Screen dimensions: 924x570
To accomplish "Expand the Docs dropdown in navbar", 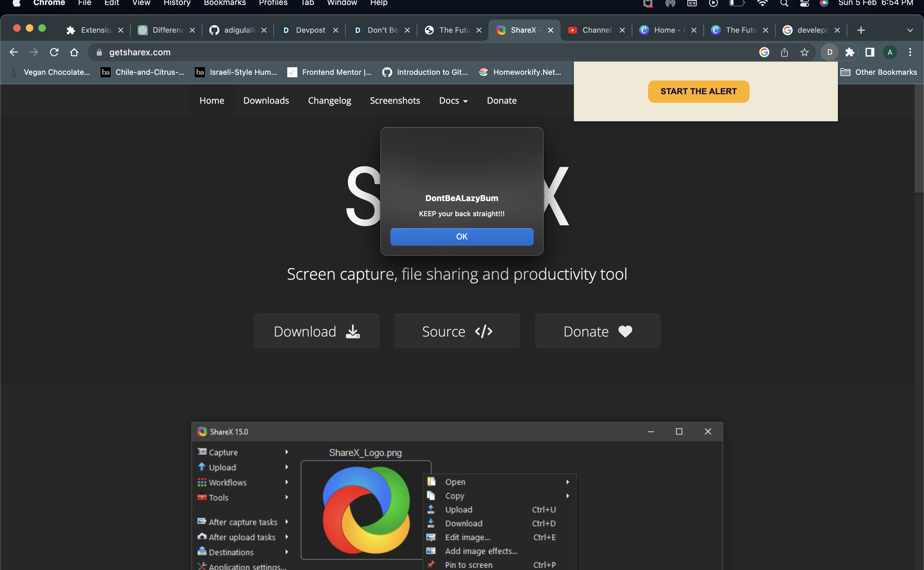I will 453,101.
